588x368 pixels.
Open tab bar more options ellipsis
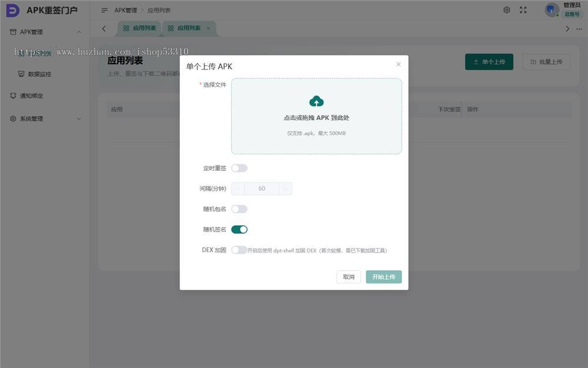[x=579, y=28]
